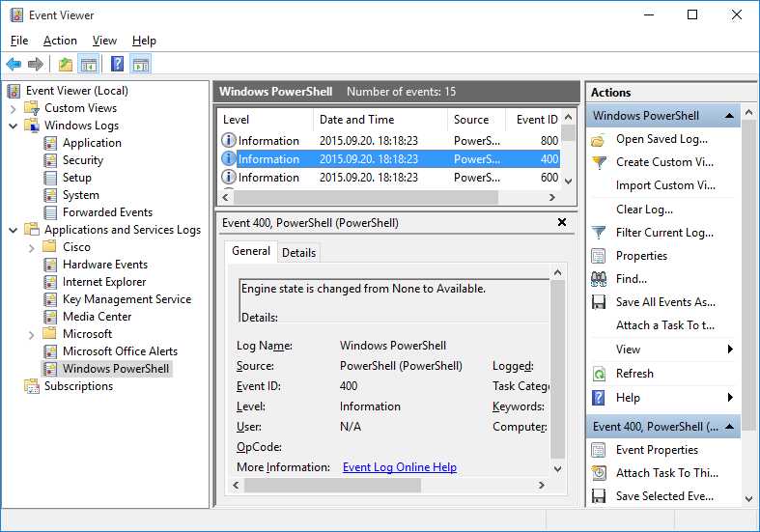The width and height of the screenshot is (760, 532).
Task: Toggle Show/Hide Console Tree toolbar icon
Action: click(89, 64)
